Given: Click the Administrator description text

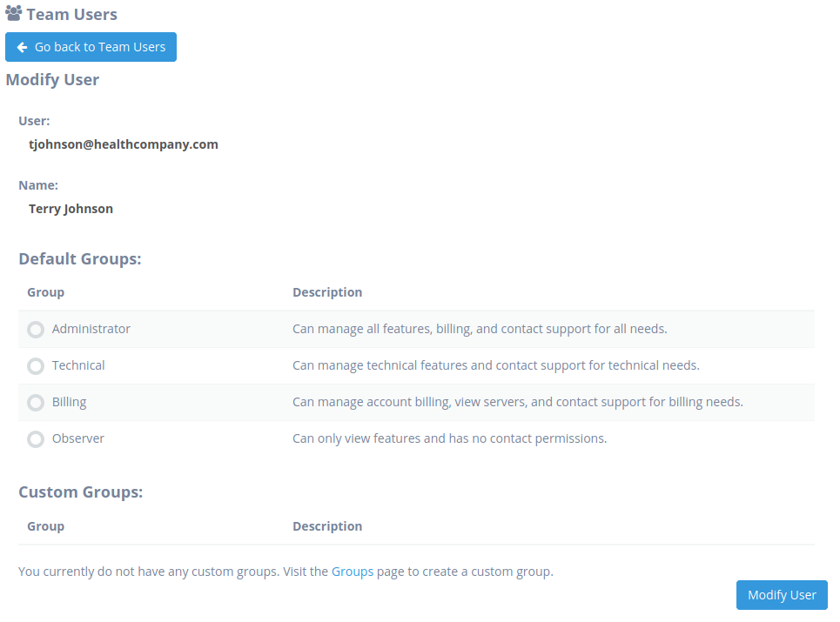Looking at the screenshot, I should tap(480, 329).
